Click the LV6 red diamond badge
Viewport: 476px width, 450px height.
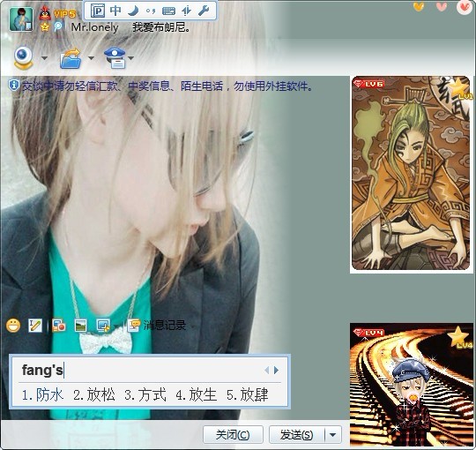[x=369, y=84]
